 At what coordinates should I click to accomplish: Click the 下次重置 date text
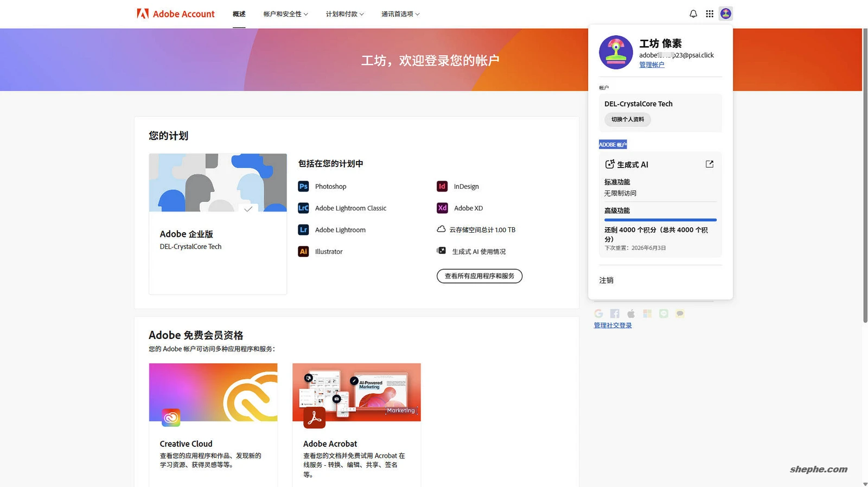(635, 248)
